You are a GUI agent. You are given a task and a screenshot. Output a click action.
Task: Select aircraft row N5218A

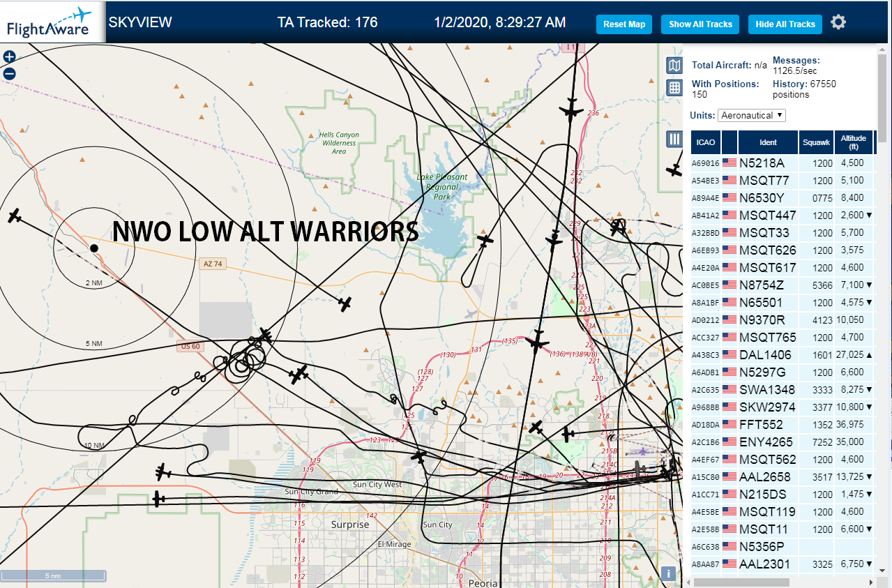tap(782, 163)
